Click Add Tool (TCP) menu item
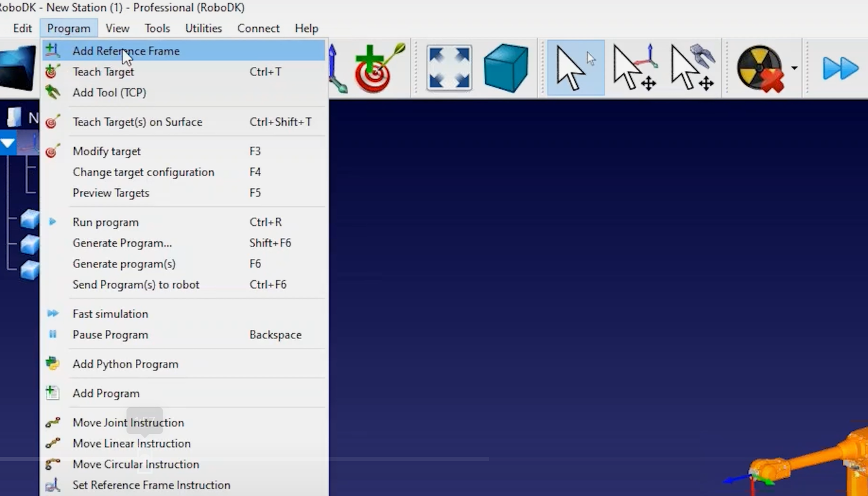868x496 pixels. click(x=109, y=93)
